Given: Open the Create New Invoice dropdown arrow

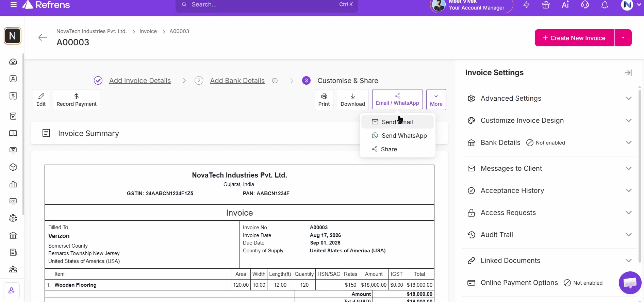Looking at the screenshot, I should 623,38.
